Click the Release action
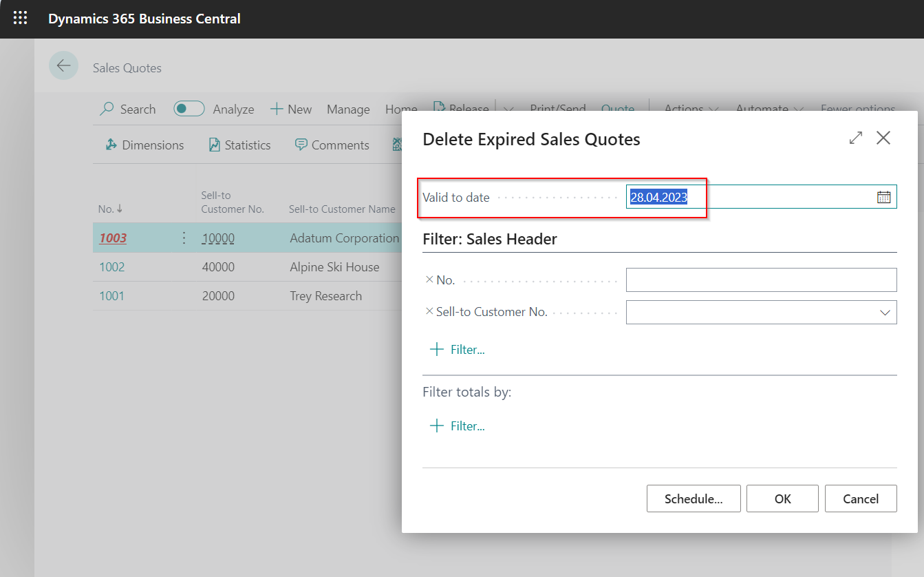This screenshot has height=577, width=924. pos(461,109)
